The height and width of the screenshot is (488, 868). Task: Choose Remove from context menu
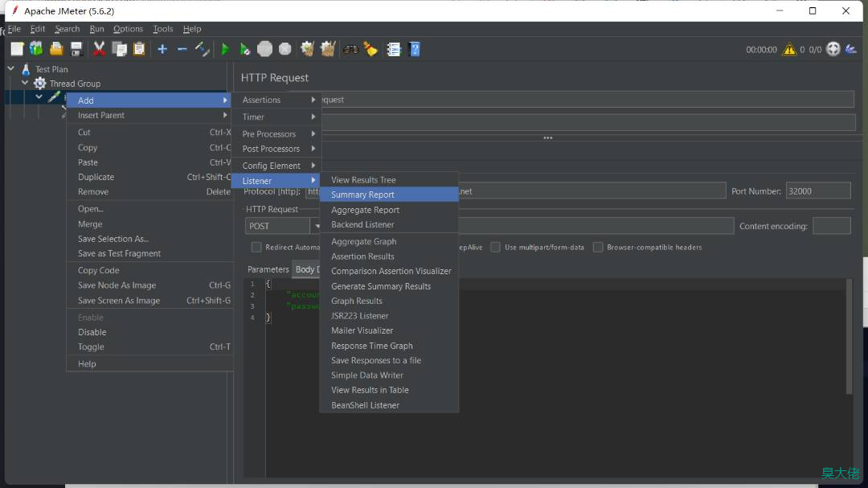click(149, 192)
